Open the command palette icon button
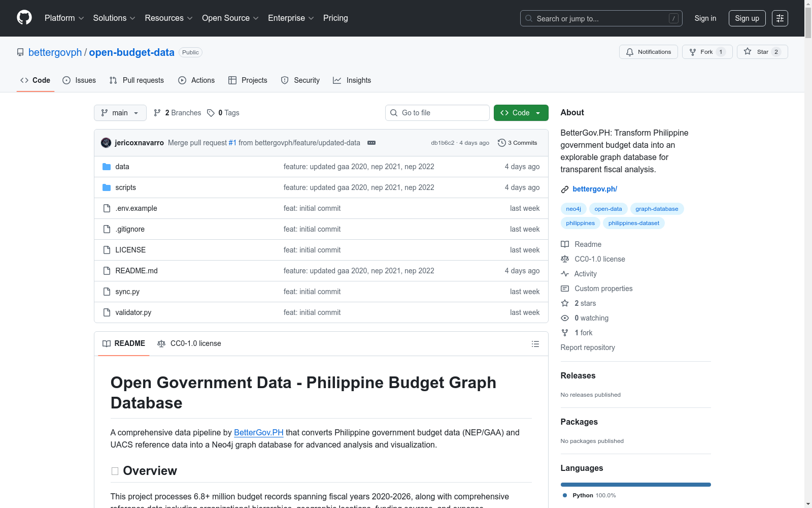Screen dimensions: 812x508 tap(780, 18)
